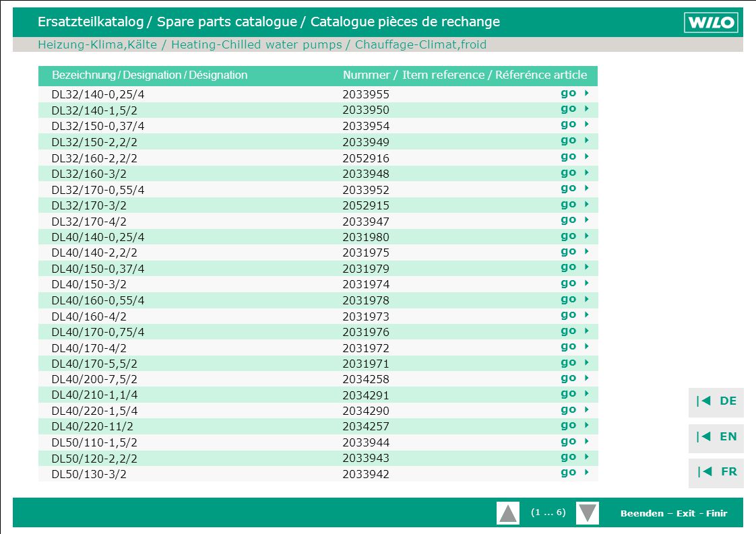Click item number 2034257
Viewport: 756px width, 534px height.
[366, 426]
